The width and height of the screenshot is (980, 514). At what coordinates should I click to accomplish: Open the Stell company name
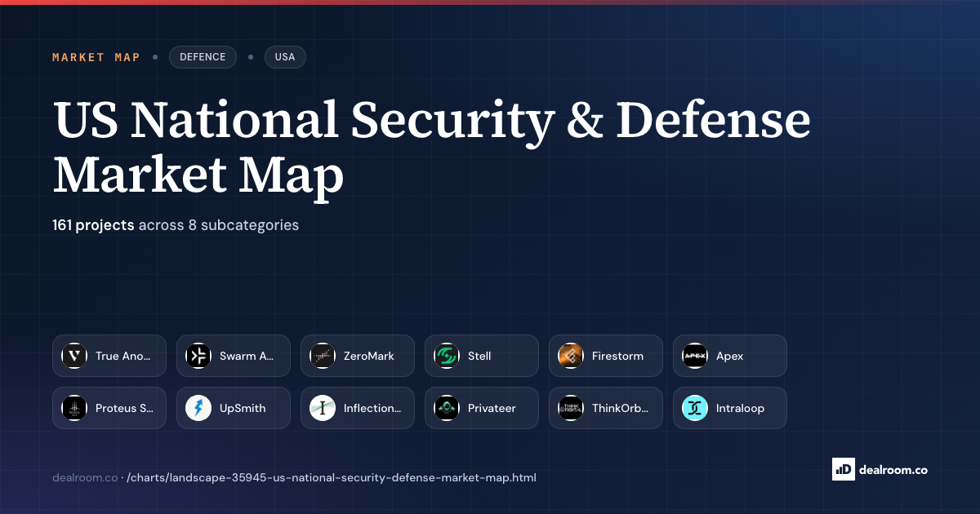coord(479,356)
